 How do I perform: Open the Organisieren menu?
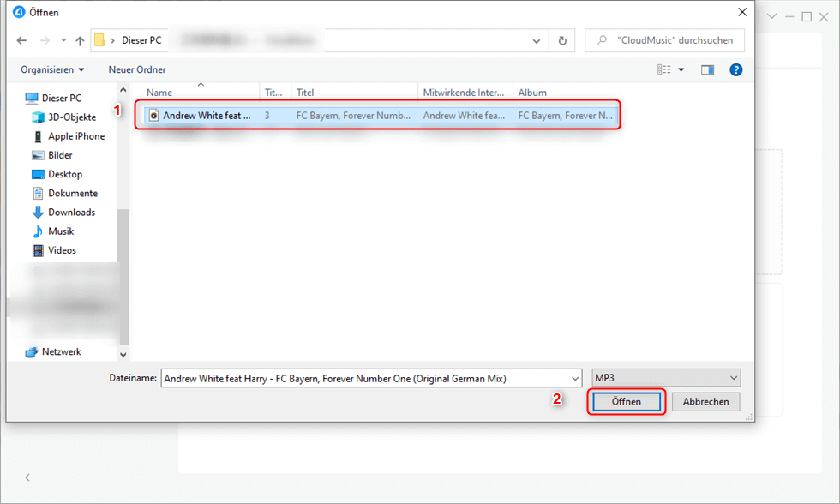52,69
